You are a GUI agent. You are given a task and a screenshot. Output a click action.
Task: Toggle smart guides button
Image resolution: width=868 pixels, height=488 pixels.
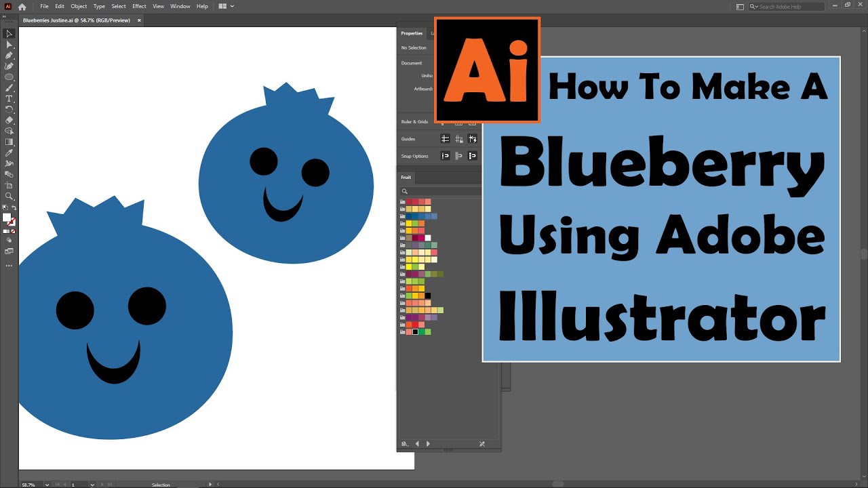(472, 138)
